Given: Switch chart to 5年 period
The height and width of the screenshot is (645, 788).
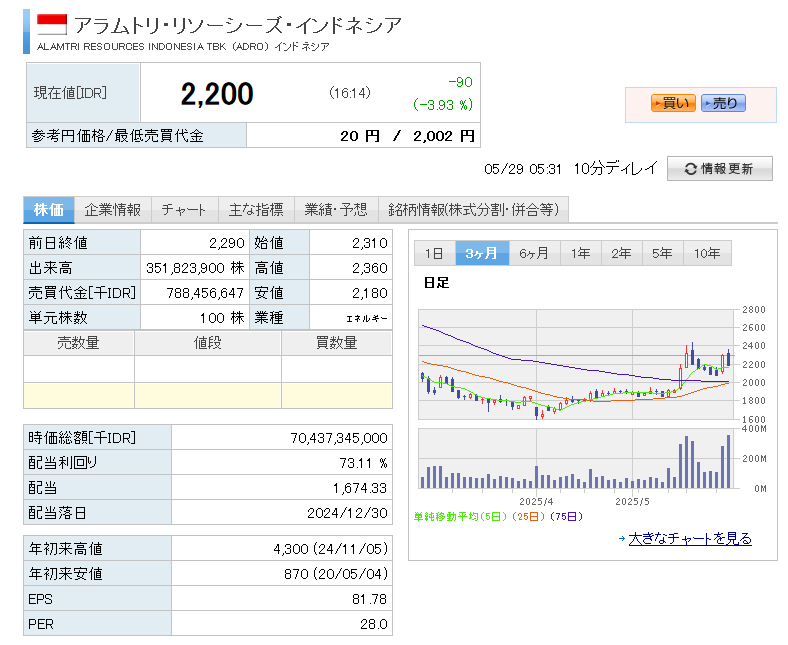Looking at the screenshot, I should pos(662,253).
